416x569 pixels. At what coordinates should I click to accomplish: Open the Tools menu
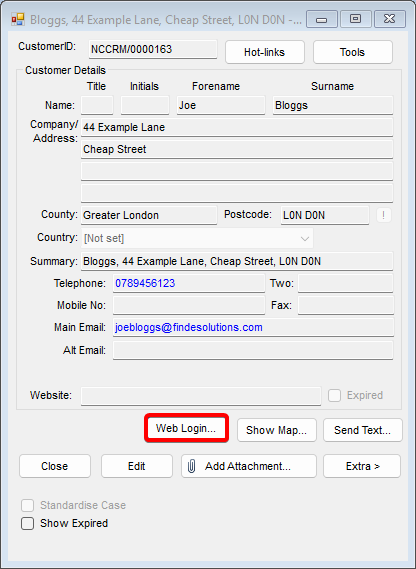[353, 52]
